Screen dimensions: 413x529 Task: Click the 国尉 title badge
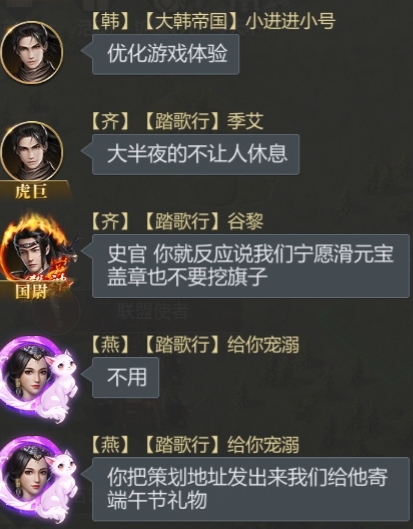click(32, 291)
